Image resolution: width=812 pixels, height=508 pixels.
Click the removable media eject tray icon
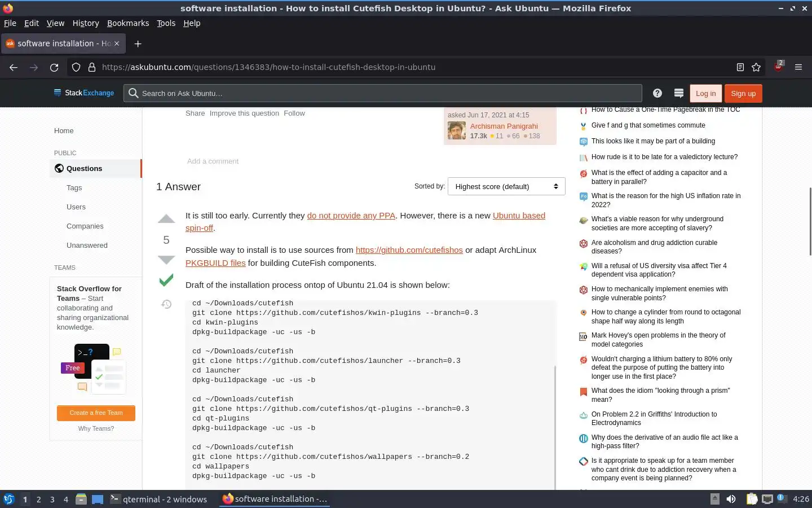714,499
